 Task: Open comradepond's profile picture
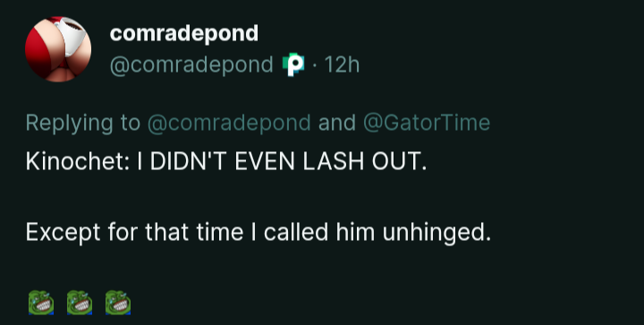pyautogui.click(x=58, y=49)
